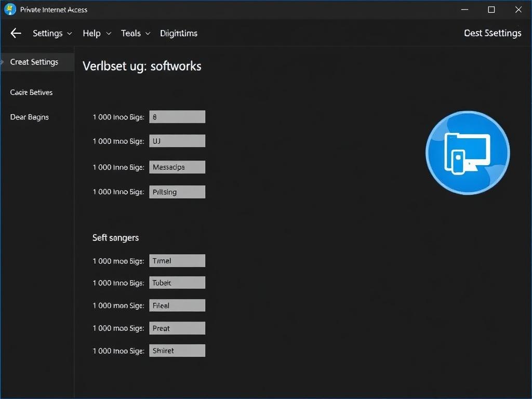The width and height of the screenshot is (532, 399).
Task: Click the Seft songers section heading
Action: [115, 238]
